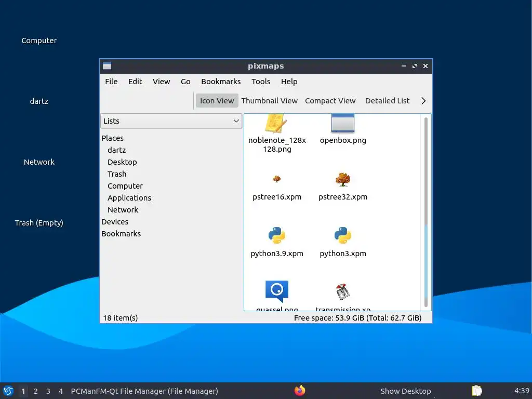This screenshot has width=532, height=399.
Task: Select the quassel.png chat bubble icon
Action: (277, 291)
